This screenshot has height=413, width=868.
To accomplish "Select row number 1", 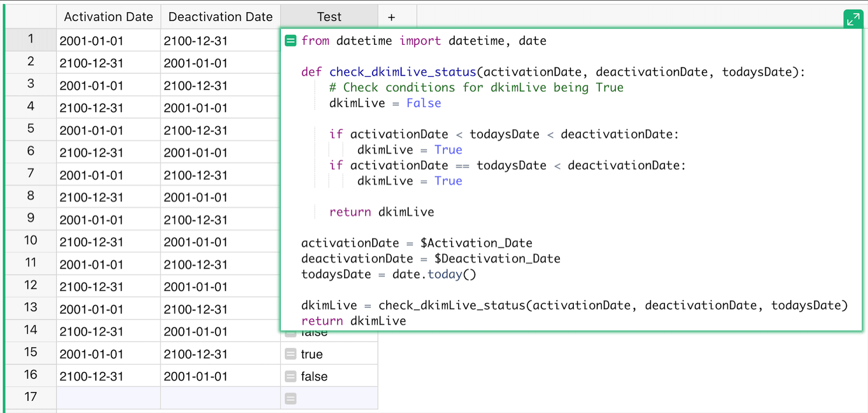I will coord(31,40).
